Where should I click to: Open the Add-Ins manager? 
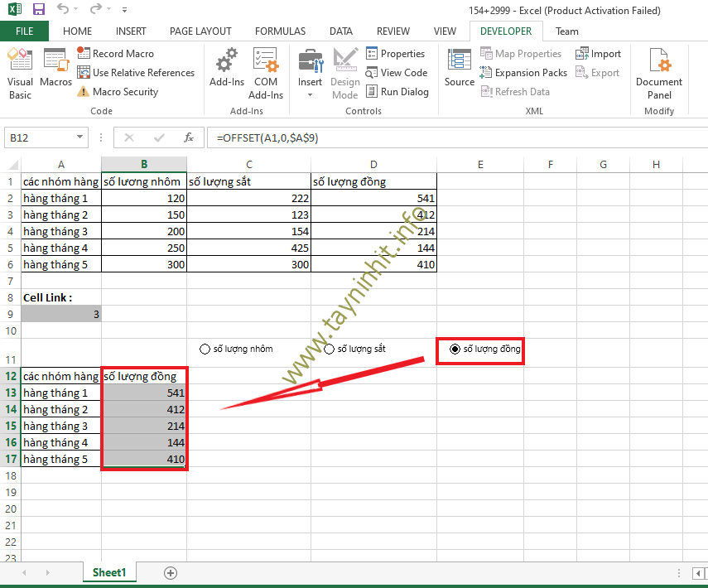point(226,70)
